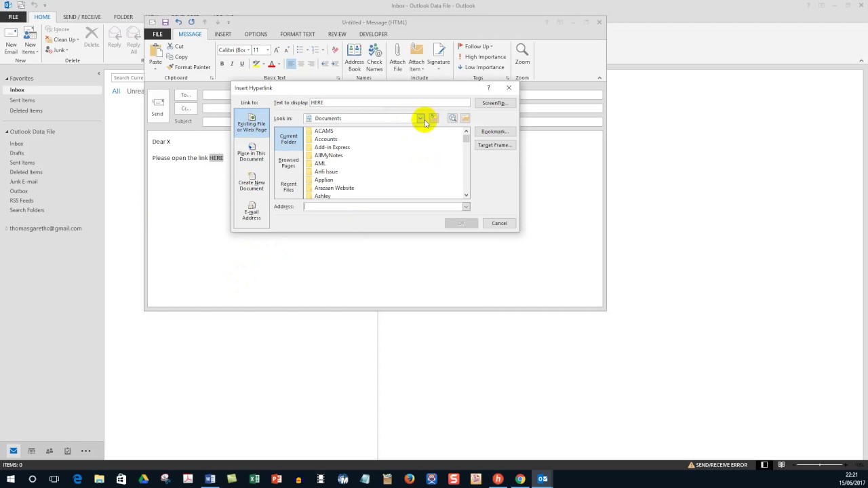Click the ScreenTip button

494,103
